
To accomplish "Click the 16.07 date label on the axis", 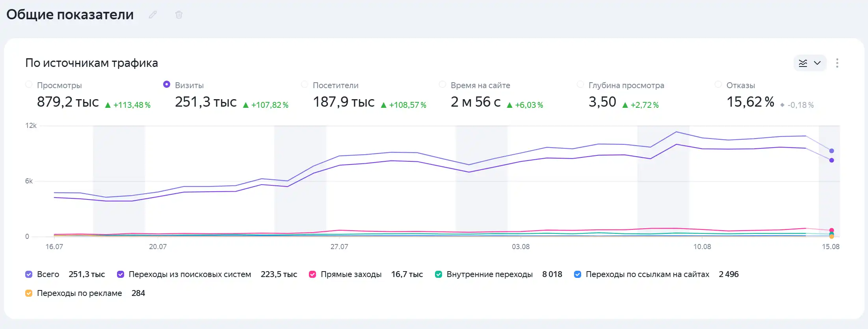I will pos(54,247).
